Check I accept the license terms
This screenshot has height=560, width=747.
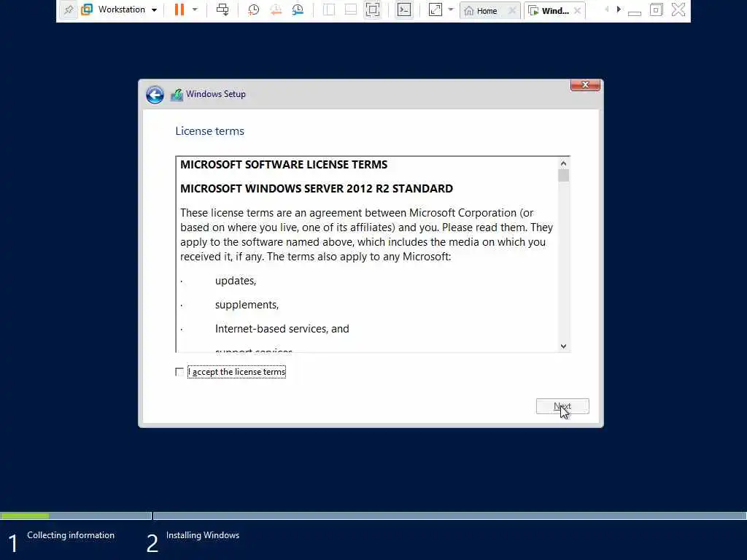pyautogui.click(x=179, y=372)
